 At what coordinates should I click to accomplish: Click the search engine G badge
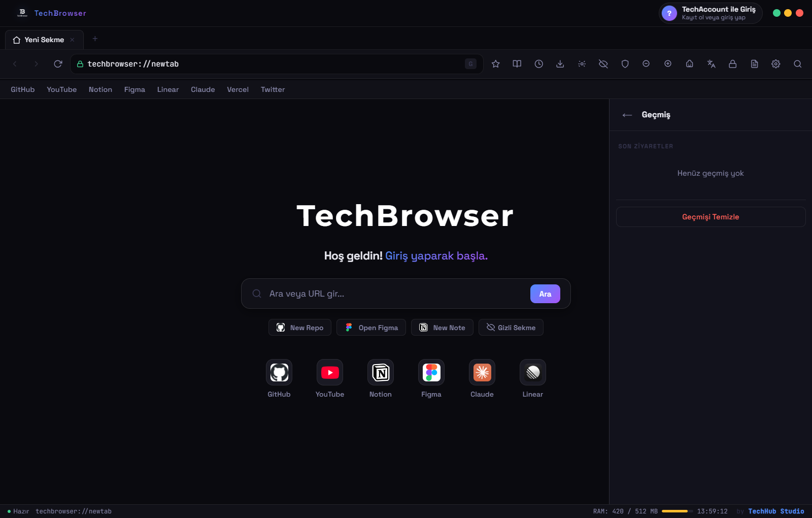tap(470, 64)
